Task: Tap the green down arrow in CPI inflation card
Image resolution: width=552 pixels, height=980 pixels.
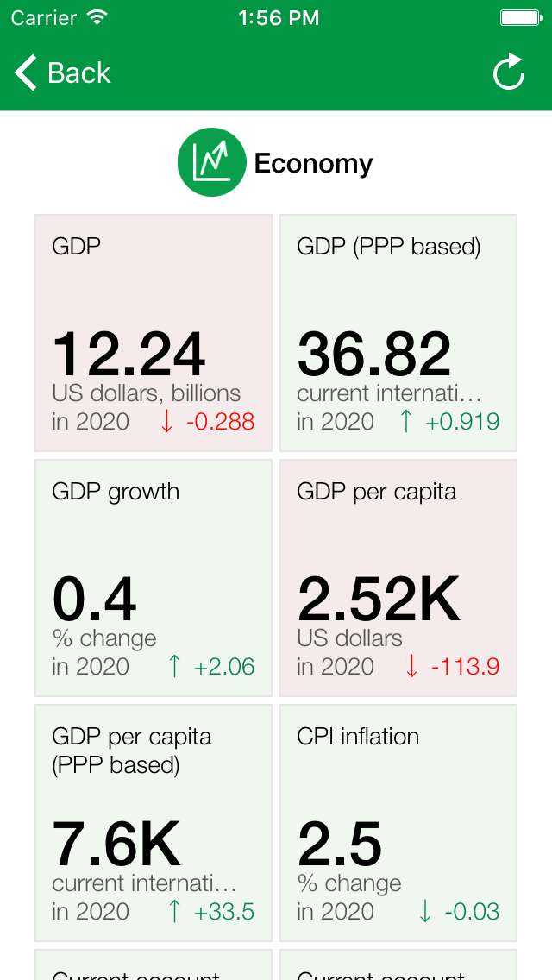Action: point(424,912)
